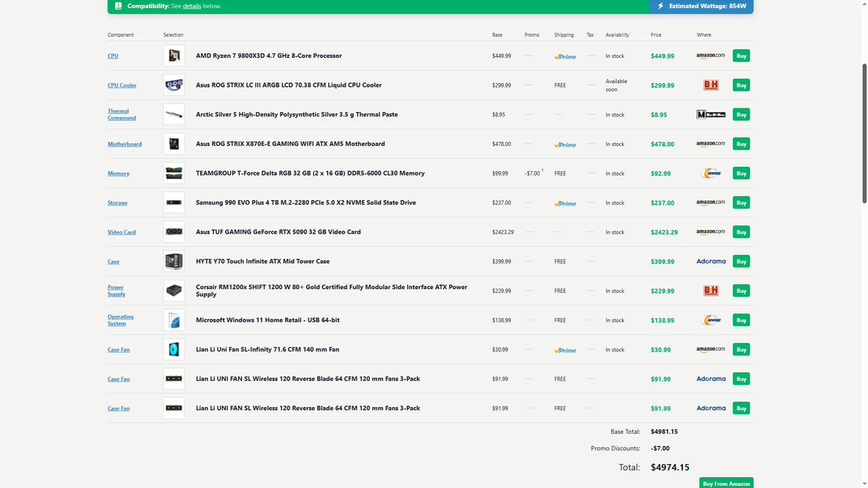868x488 pixels.
Task: Open the AMD Ryzen 7 9800X3D product page
Action: (269, 56)
